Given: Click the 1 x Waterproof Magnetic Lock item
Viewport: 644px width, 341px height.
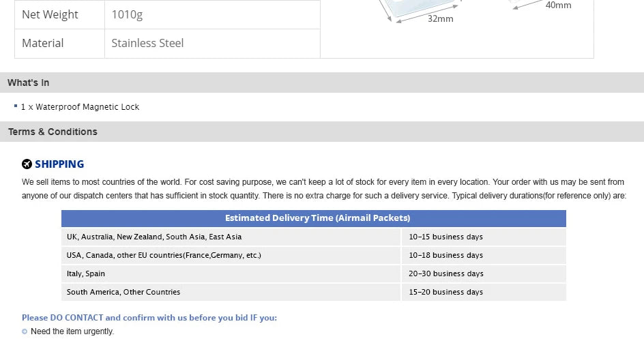Looking at the screenshot, I should point(80,106).
